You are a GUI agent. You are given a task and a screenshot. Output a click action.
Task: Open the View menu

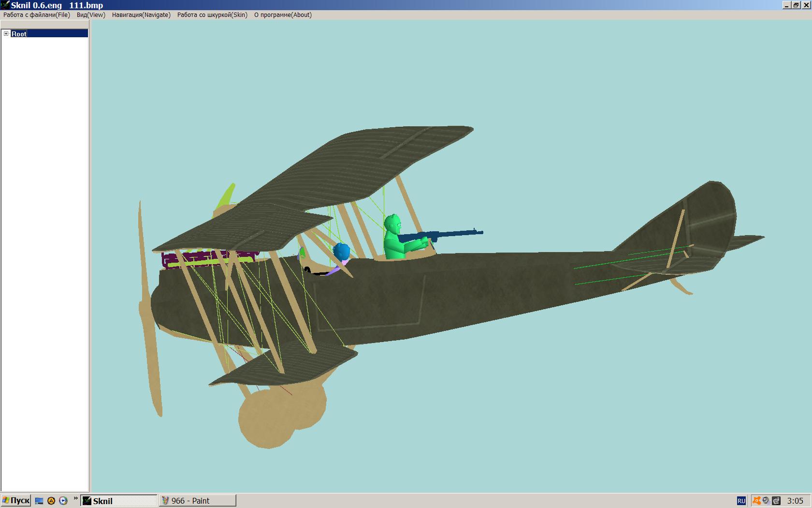[91, 15]
